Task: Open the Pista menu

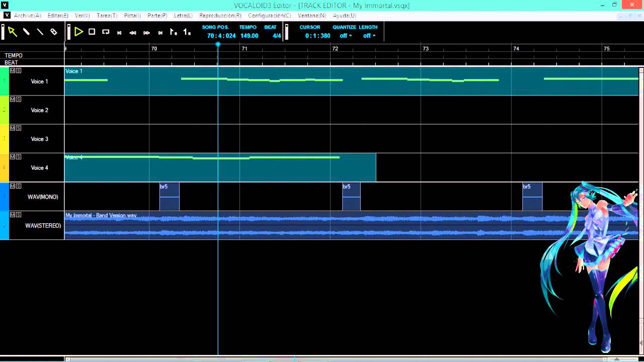Action: point(132,16)
